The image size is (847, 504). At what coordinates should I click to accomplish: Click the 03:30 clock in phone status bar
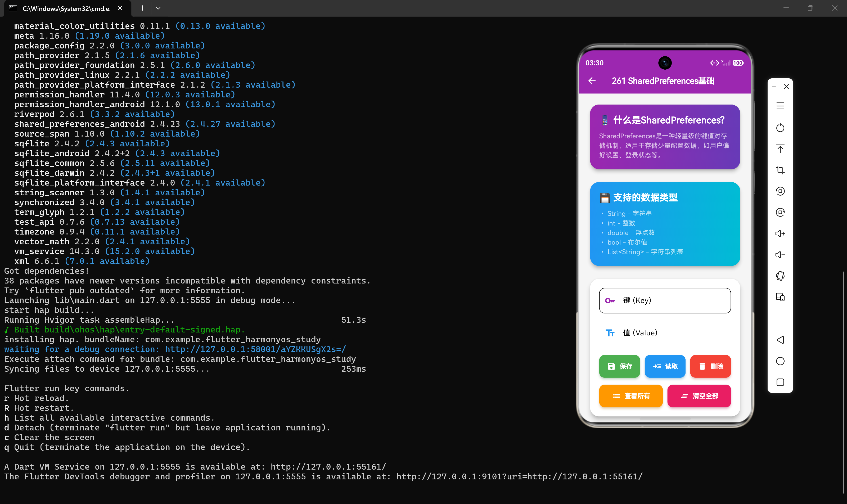click(594, 63)
